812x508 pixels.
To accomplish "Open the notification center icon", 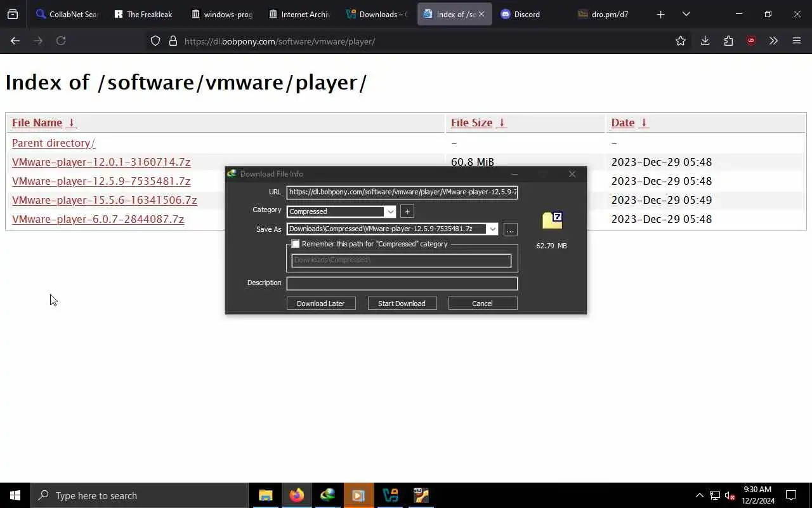I will coord(791,495).
